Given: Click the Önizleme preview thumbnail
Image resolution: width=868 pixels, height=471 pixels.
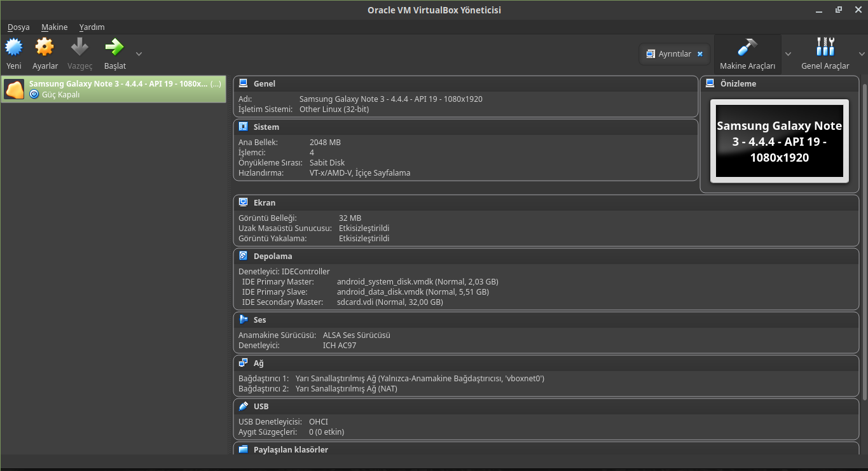Looking at the screenshot, I should [x=780, y=141].
